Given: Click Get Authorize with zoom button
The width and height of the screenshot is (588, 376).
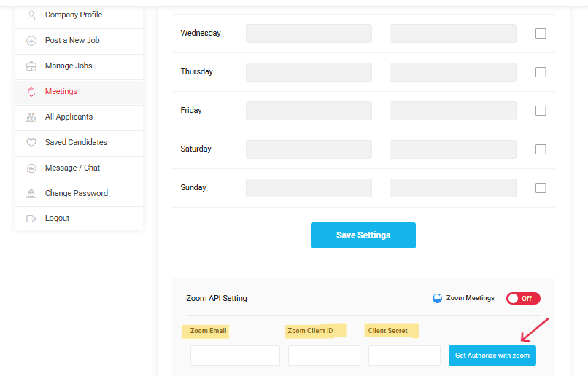Looking at the screenshot, I should pos(492,356).
